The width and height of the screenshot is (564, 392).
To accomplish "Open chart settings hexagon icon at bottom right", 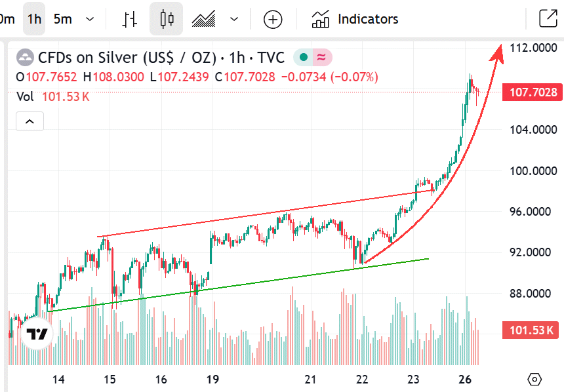I will (x=534, y=379).
